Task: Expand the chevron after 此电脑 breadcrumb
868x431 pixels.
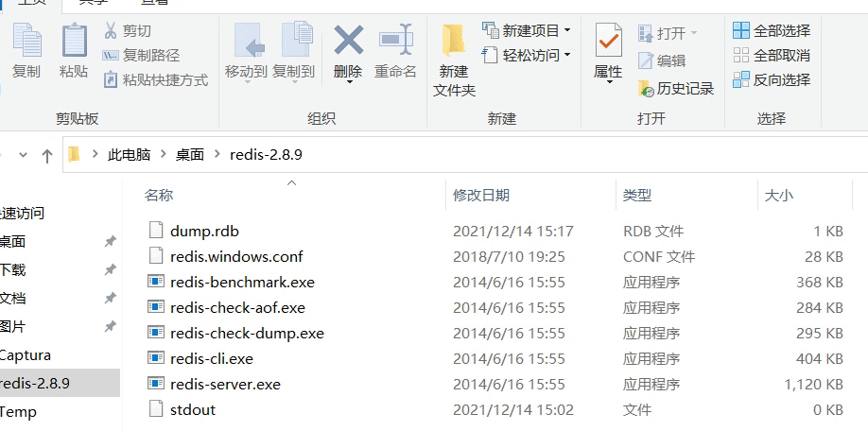Action: coord(164,154)
